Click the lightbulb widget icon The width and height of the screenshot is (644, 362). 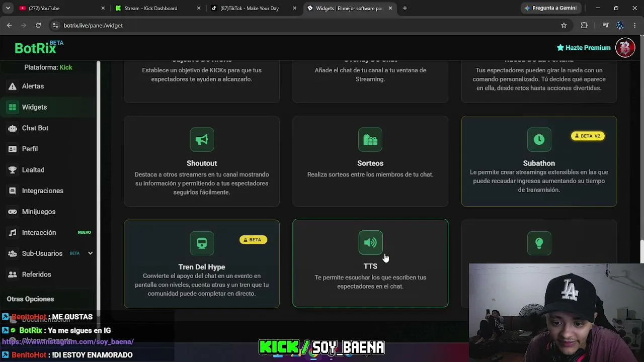coord(539,243)
